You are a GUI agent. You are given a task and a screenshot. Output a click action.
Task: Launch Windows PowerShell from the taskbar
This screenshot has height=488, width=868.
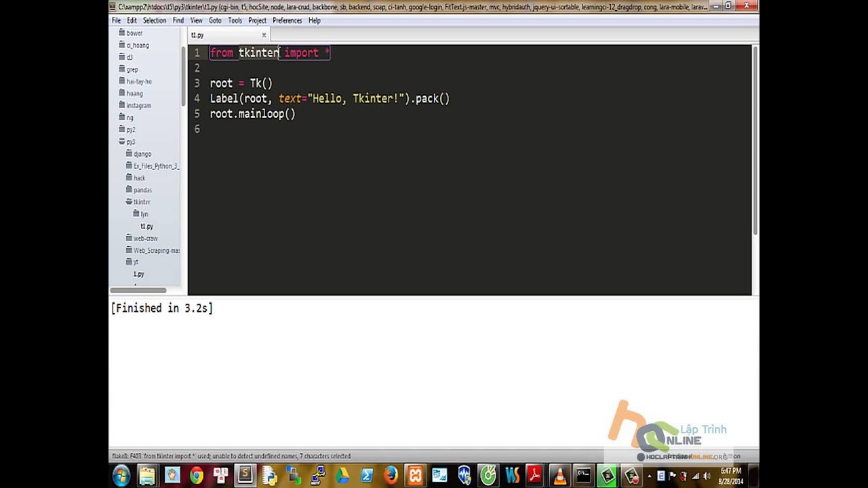[x=366, y=475]
